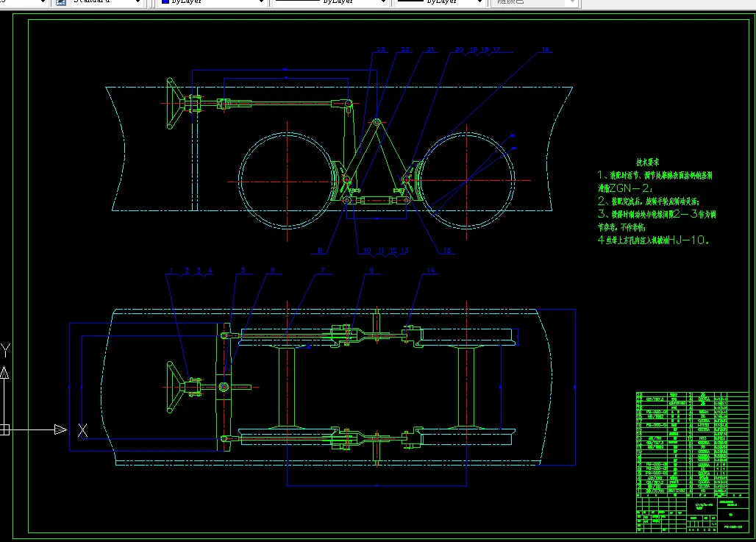Select part callout number 20
The height and width of the screenshot is (542, 756).
tap(459, 49)
